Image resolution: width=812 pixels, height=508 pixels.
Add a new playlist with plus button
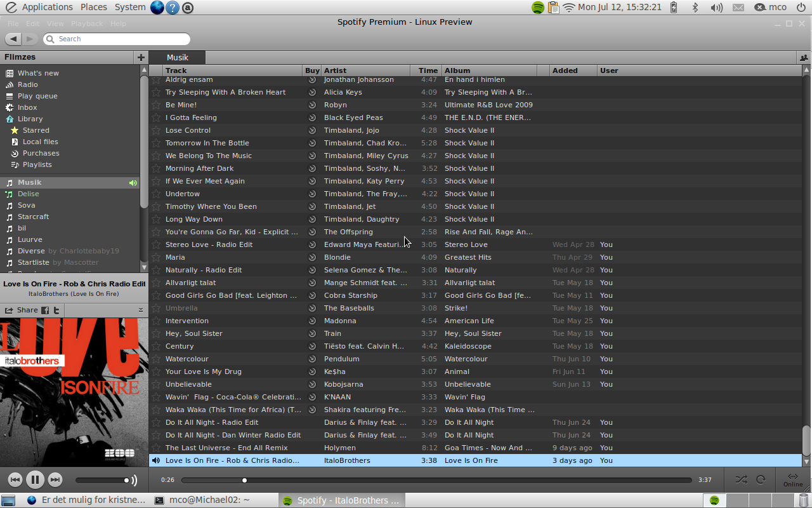pyautogui.click(x=141, y=57)
